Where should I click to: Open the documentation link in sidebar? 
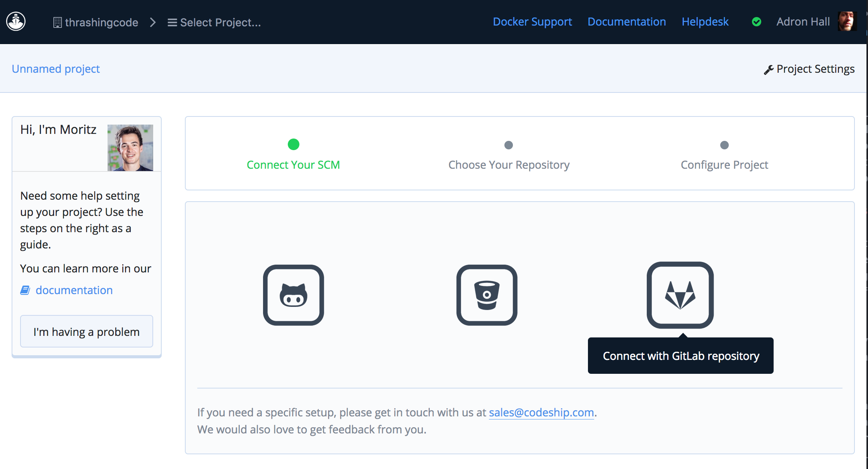(74, 290)
